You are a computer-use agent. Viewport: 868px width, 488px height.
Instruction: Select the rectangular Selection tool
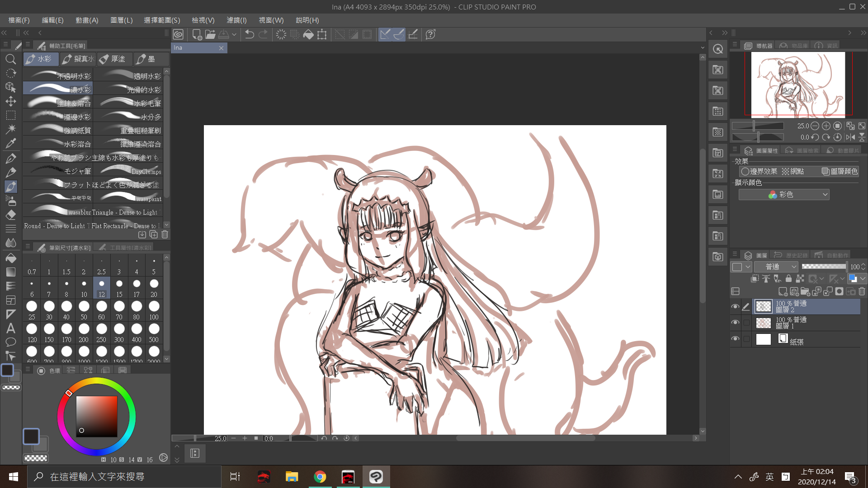click(x=10, y=115)
